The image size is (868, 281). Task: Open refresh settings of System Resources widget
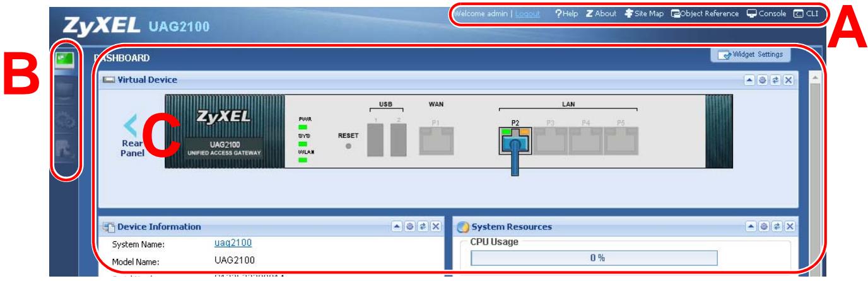(x=763, y=226)
